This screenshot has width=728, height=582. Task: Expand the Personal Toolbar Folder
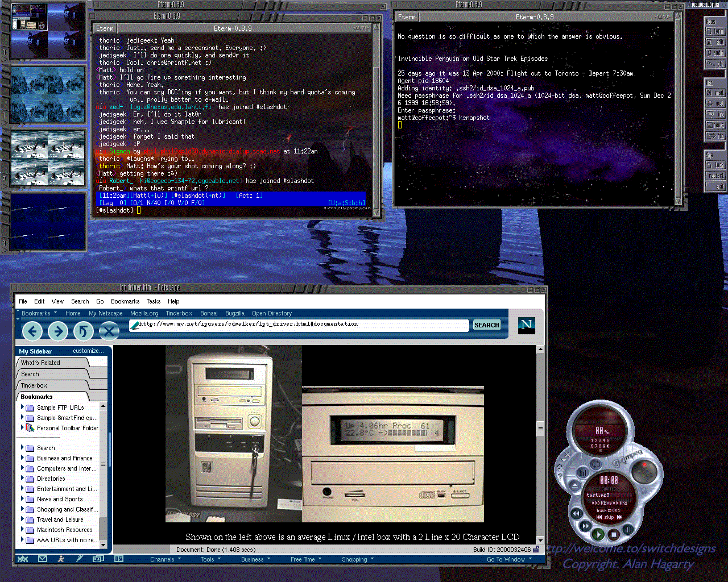[x=23, y=427]
